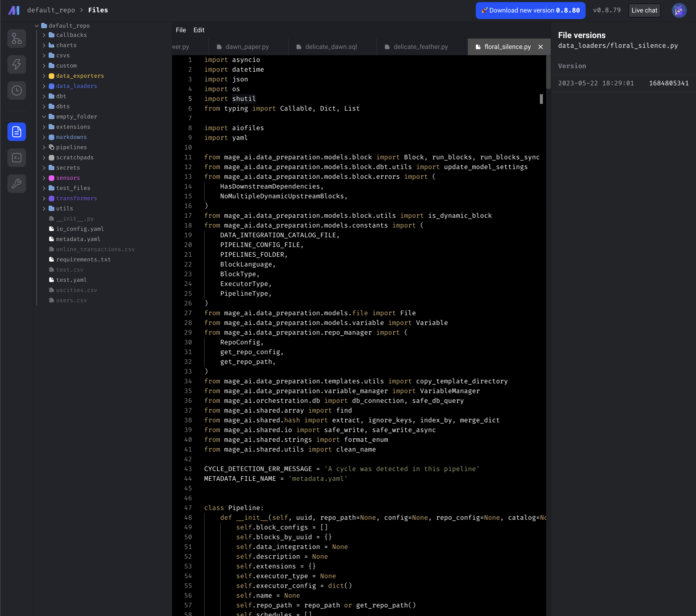
Task: Open the Triggers lightning bolt icon
Action: (x=17, y=64)
